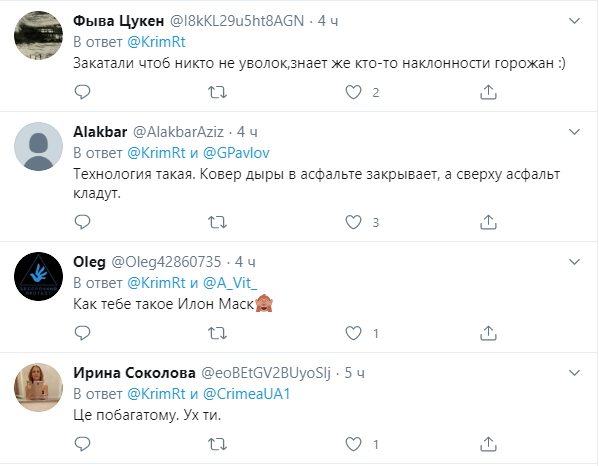The height and width of the screenshot is (466, 599).
Task: Retweet Фыва Цукен's tweet
Action: [217, 92]
